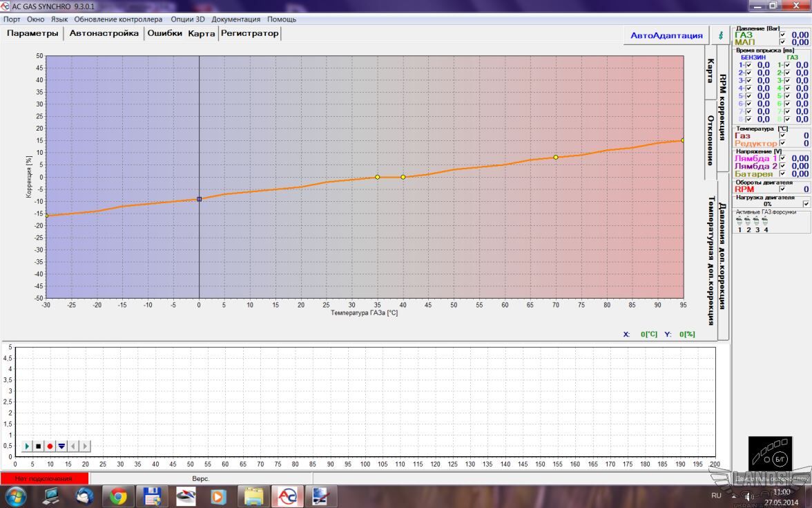812x508 pixels.
Task: Click active gas injector 3 icon
Action: (x=757, y=221)
